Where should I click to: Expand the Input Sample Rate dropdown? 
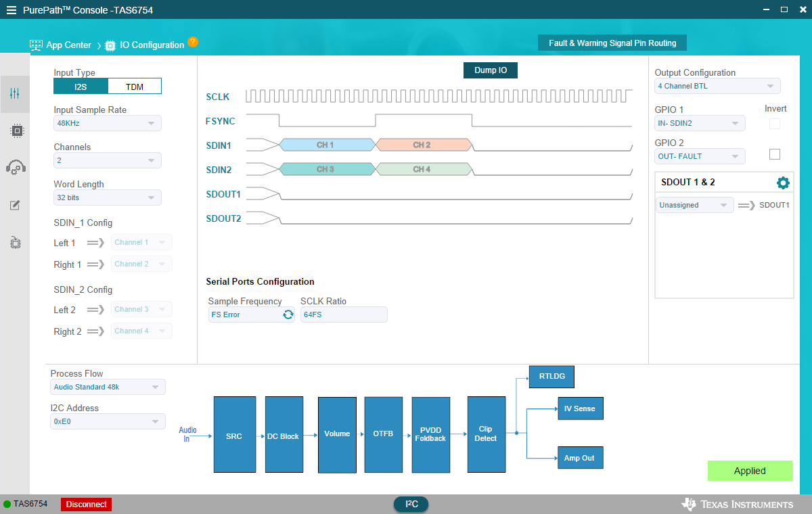(x=108, y=123)
